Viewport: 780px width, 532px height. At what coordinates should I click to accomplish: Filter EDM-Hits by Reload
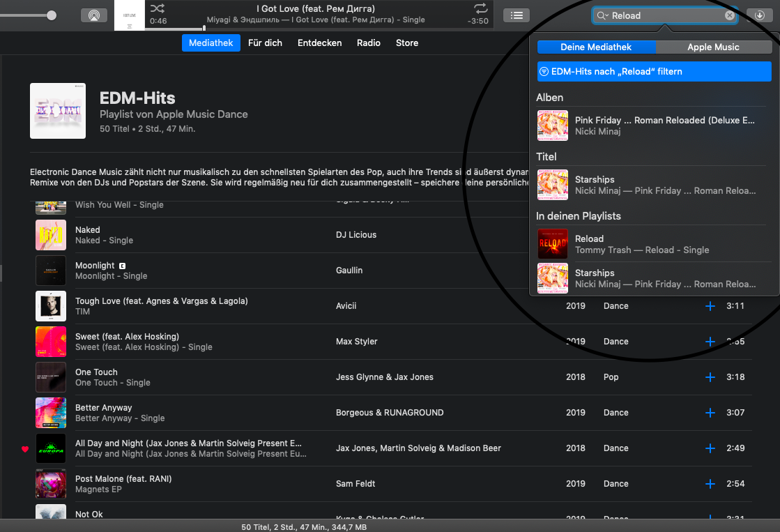[x=654, y=71]
